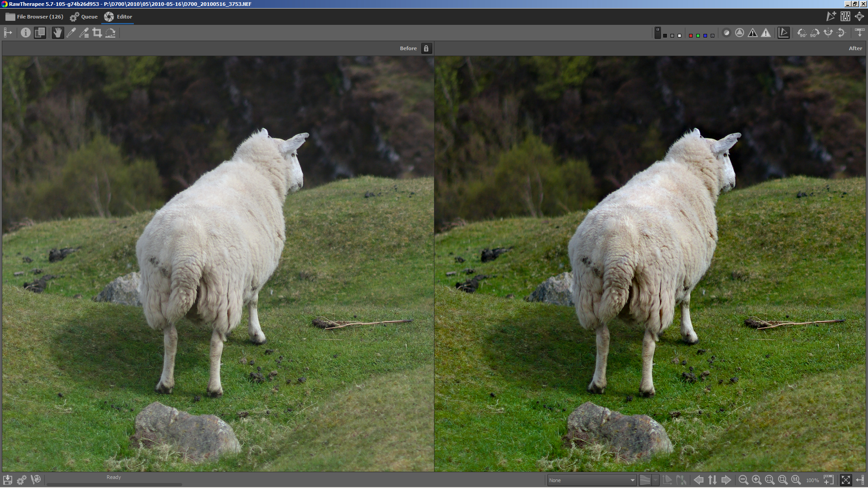Toggle the top panel hide icon
Screen dimensions: 868x488
tap(859, 33)
